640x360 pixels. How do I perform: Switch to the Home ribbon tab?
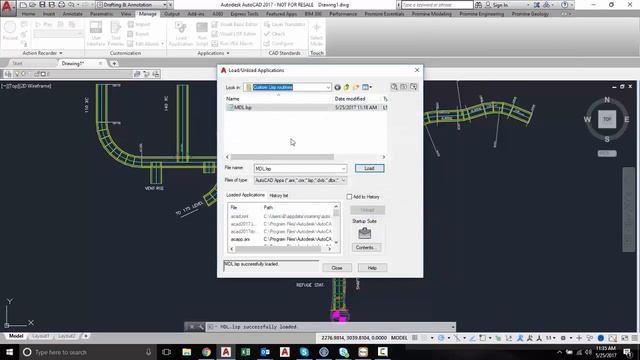(x=28, y=14)
